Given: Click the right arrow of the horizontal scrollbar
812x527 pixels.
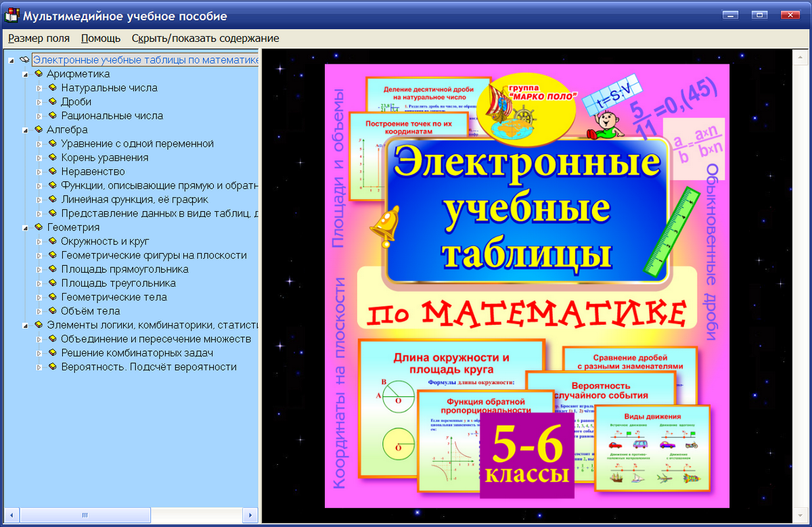Looking at the screenshot, I should 251,515.
